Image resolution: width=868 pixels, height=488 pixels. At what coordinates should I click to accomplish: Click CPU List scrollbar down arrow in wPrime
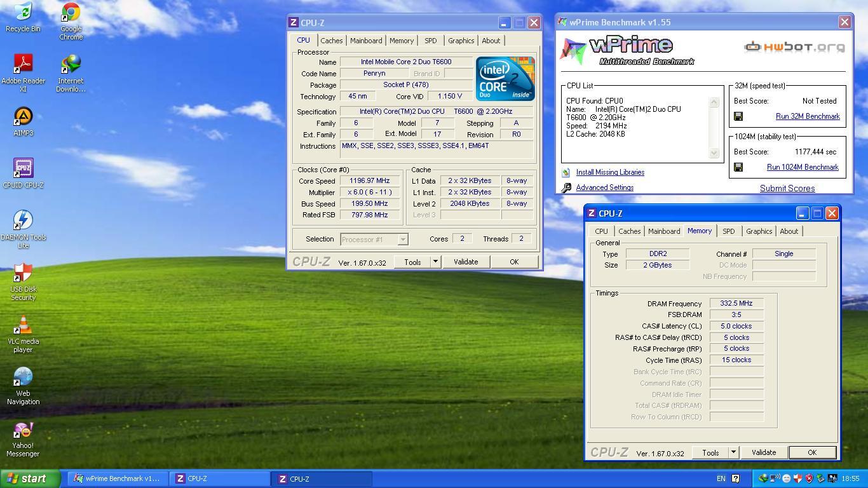pyautogui.click(x=714, y=152)
